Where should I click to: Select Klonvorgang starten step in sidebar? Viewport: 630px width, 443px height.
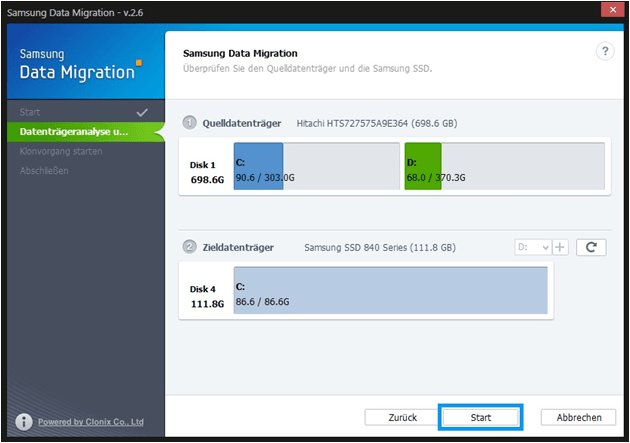[60, 151]
